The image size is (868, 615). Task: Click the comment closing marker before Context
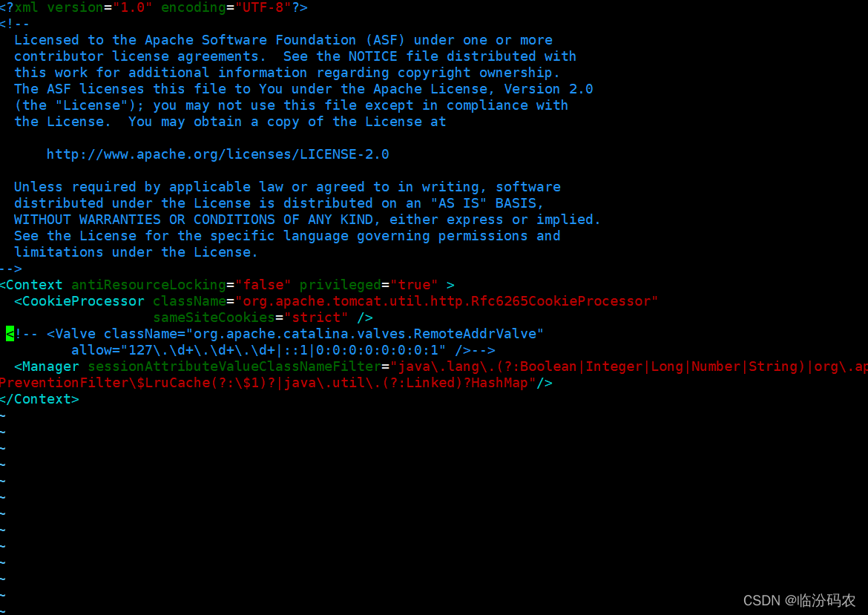(x=11, y=269)
